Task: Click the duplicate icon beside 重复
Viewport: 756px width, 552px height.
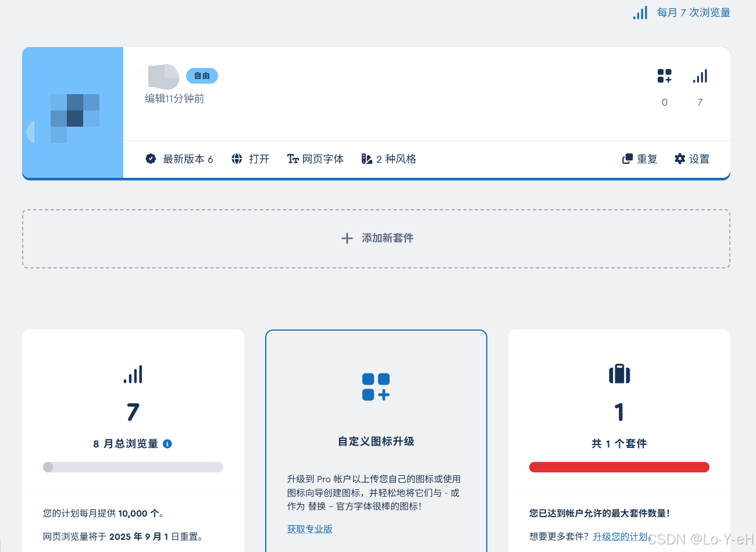Action: click(x=627, y=159)
